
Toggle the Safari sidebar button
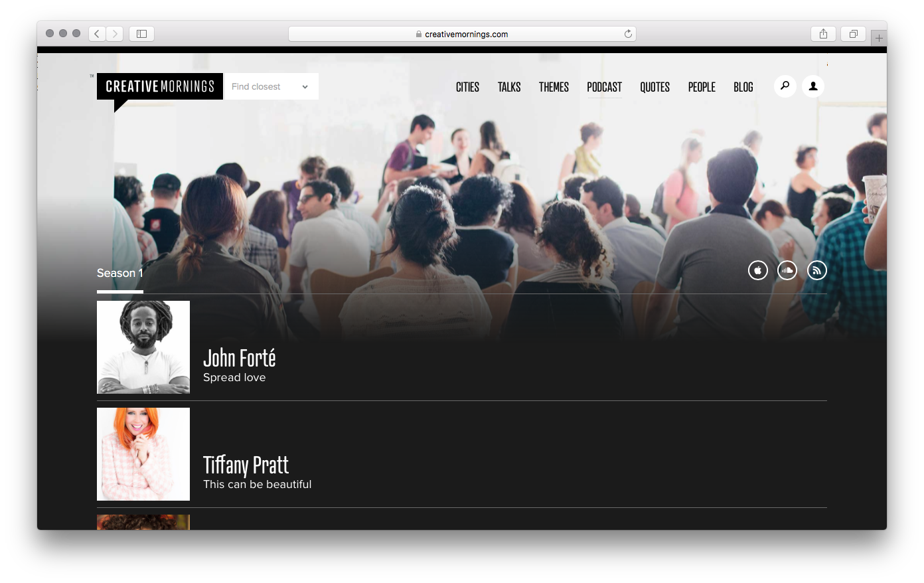pos(141,34)
